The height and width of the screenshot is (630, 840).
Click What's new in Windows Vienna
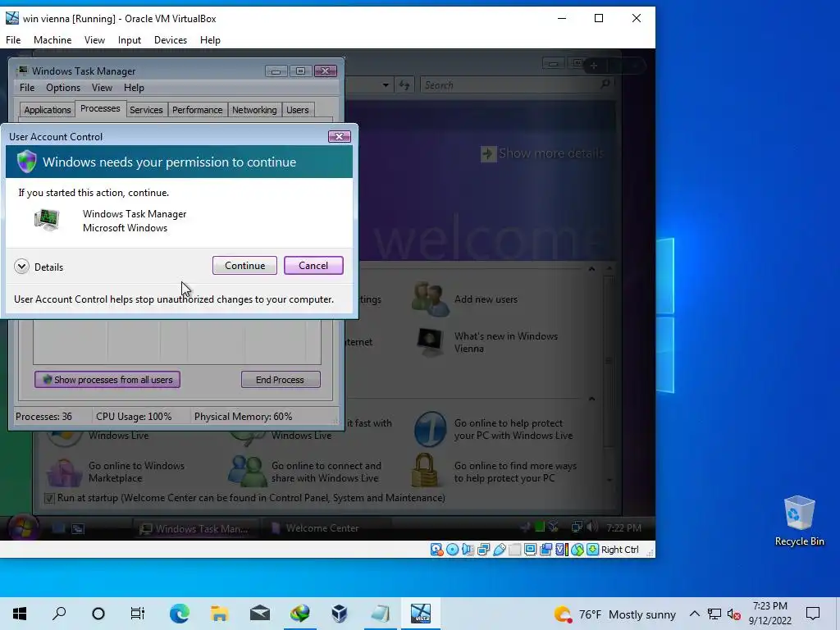(505, 342)
